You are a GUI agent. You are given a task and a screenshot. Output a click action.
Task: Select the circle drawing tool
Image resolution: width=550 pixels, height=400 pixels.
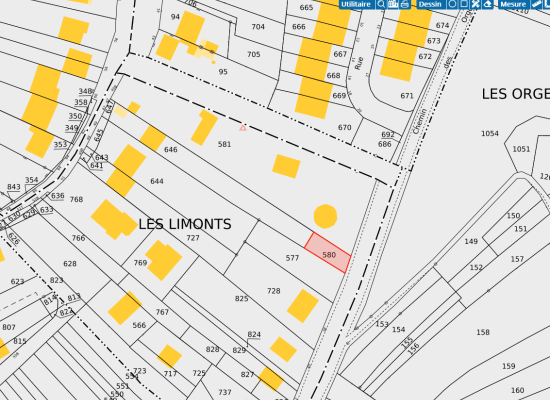click(452, 4)
